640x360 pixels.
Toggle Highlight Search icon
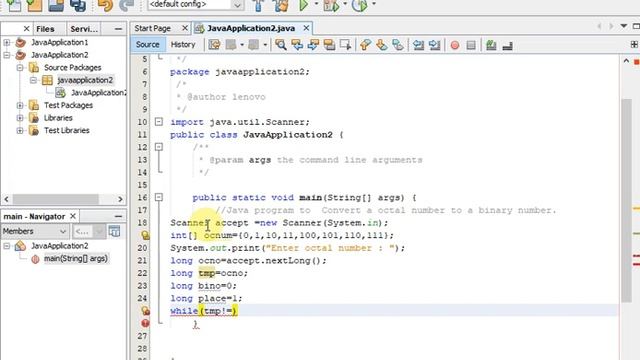329,45
